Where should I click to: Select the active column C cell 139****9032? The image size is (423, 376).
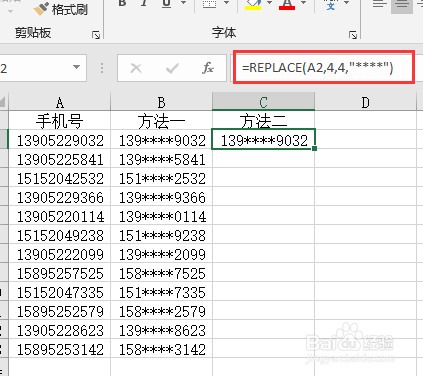[263, 139]
